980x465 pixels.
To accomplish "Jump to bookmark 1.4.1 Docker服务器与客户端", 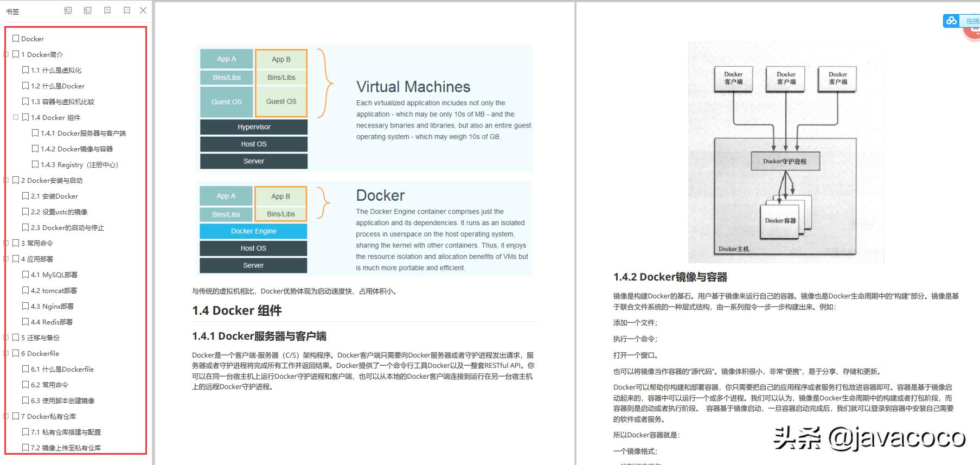I will click(x=83, y=133).
